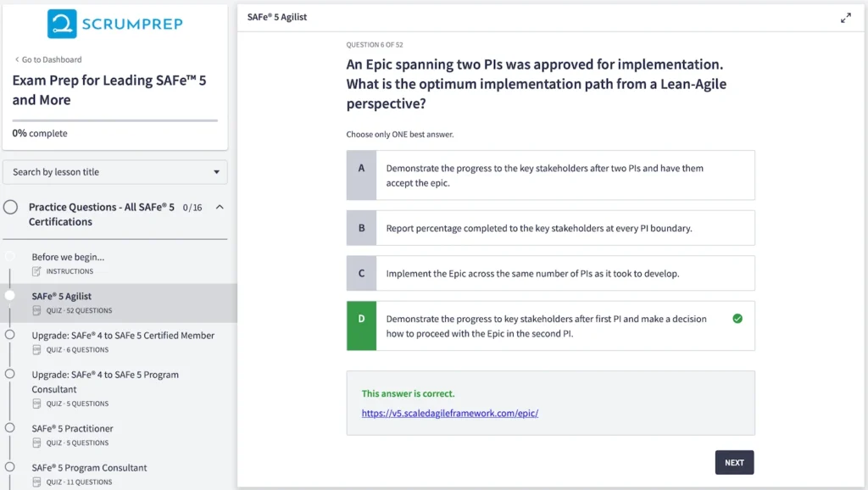Toggle the circle beside SAFe 5 Practitioner
This screenshot has width=868, height=490.
[9, 428]
